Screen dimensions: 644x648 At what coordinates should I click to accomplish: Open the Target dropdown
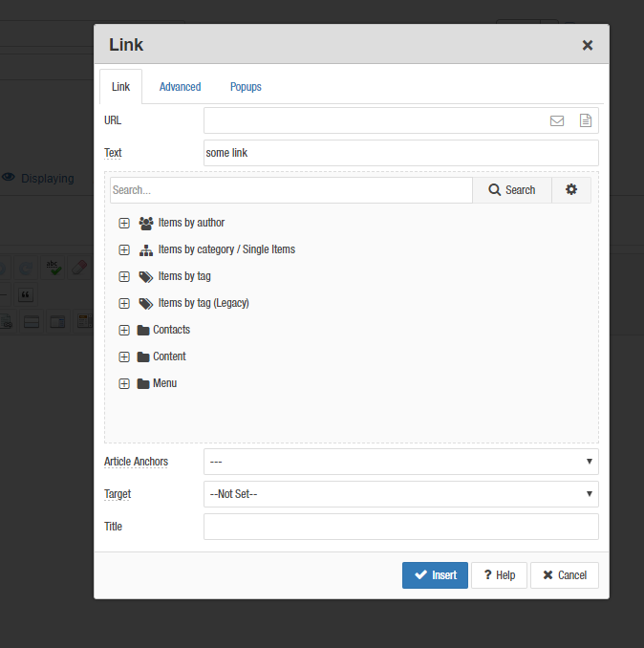tap(400, 494)
